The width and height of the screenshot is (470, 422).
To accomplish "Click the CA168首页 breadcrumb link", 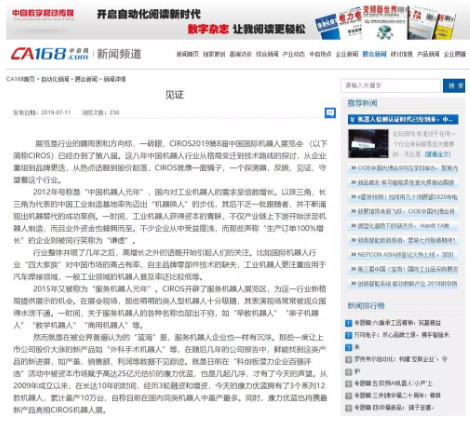I will pyautogui.click(x=20, y=79).
